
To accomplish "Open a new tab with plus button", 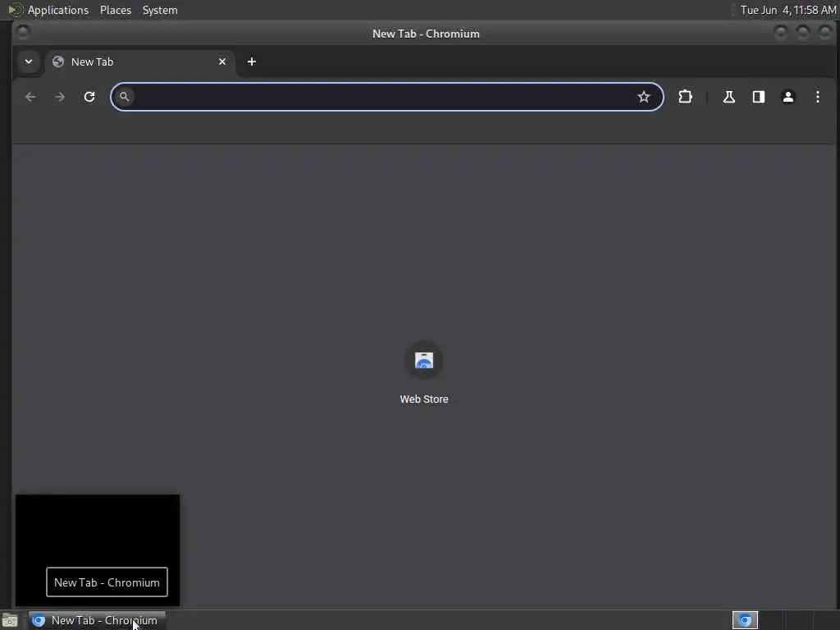I will (251, 62).
